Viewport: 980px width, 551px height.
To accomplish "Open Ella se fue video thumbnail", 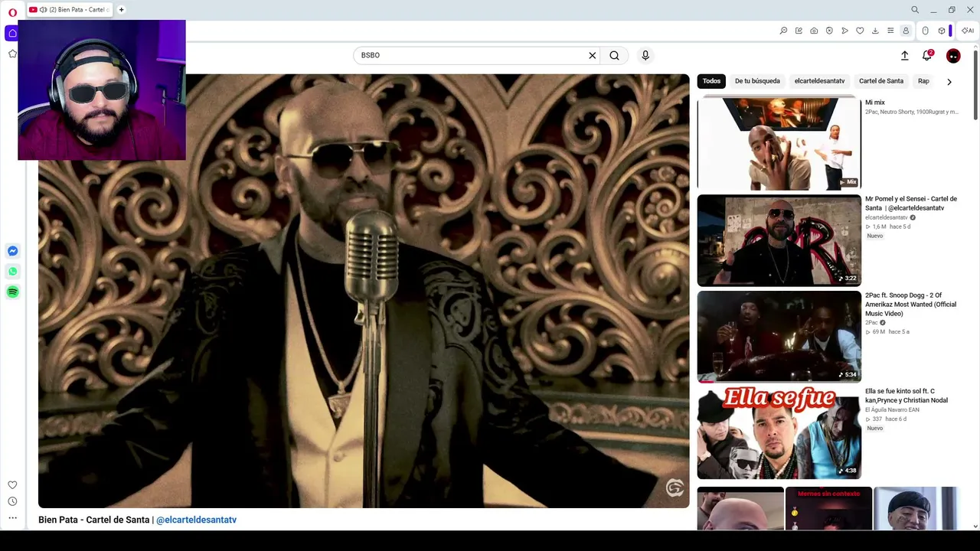I will [x=779, y=433].
